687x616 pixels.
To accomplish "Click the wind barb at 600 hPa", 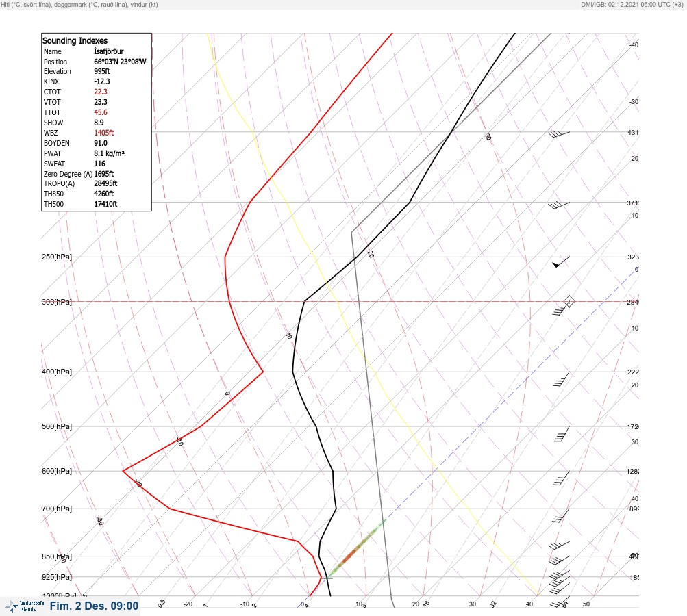I will (561, 478).
